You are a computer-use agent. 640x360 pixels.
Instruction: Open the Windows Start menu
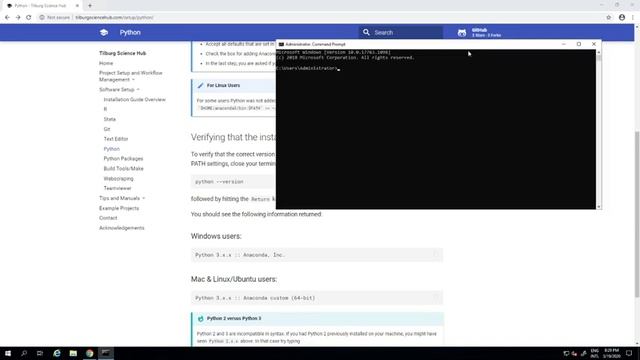point(8,353)
